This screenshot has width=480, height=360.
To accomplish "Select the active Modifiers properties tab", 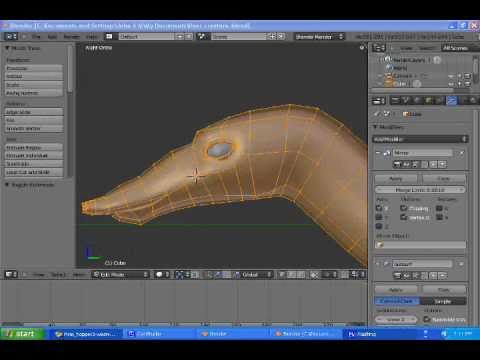I will point(451,100).
